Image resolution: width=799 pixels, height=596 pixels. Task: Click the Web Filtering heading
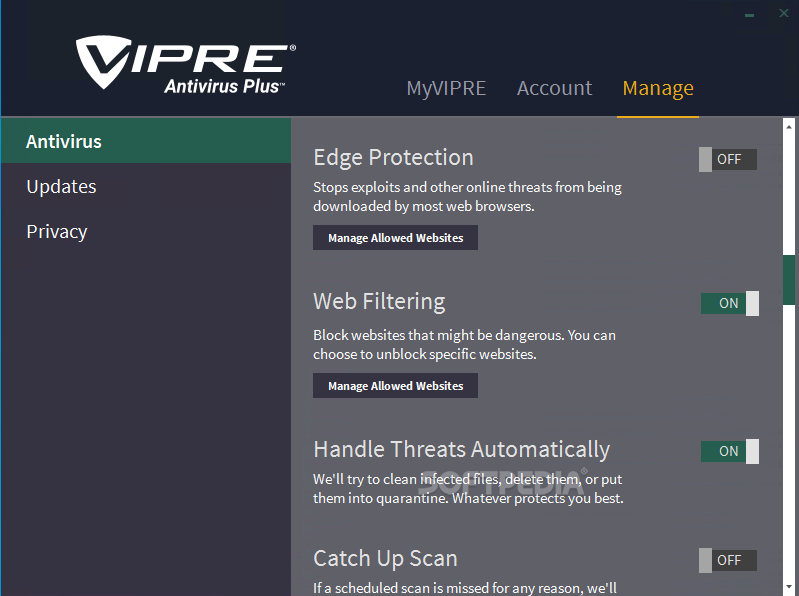[379, 302]
